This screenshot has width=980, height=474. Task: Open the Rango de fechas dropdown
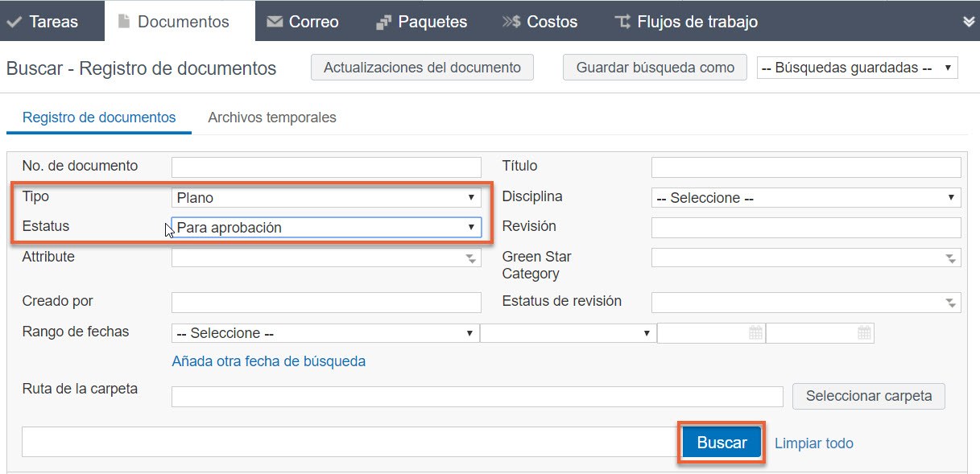coord(325,333)
